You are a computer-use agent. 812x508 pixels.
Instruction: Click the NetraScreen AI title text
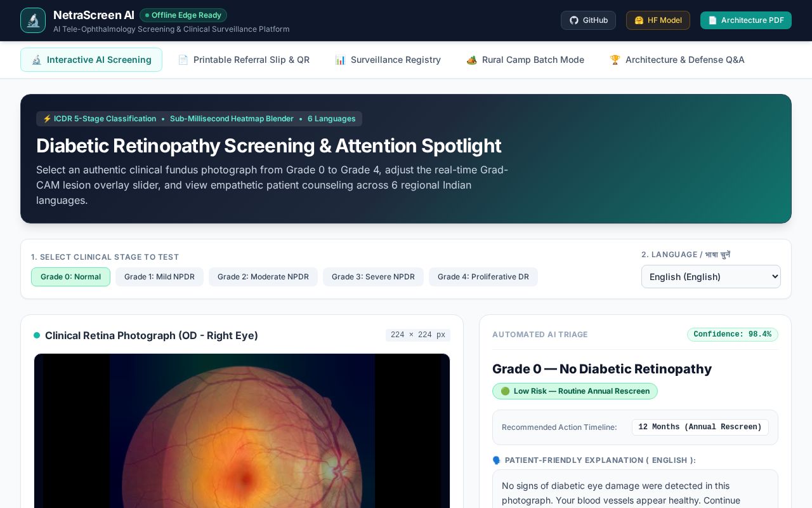(94, 15)
